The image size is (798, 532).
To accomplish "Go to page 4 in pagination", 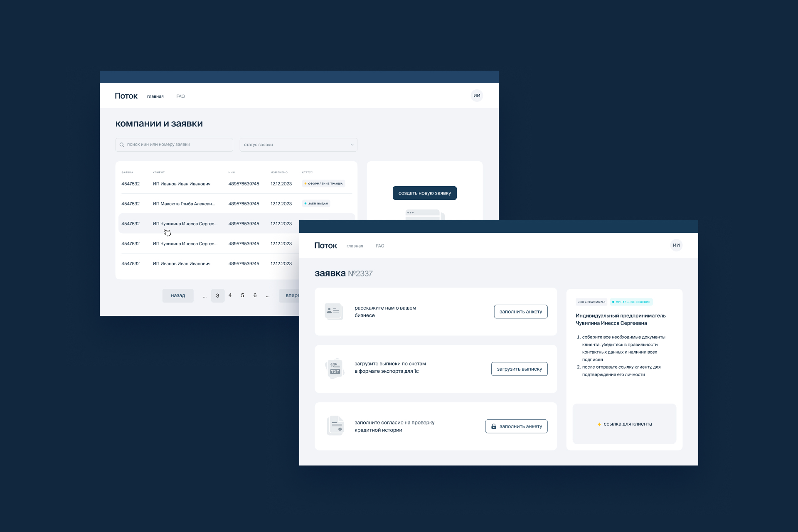I will tap(230, 296).
